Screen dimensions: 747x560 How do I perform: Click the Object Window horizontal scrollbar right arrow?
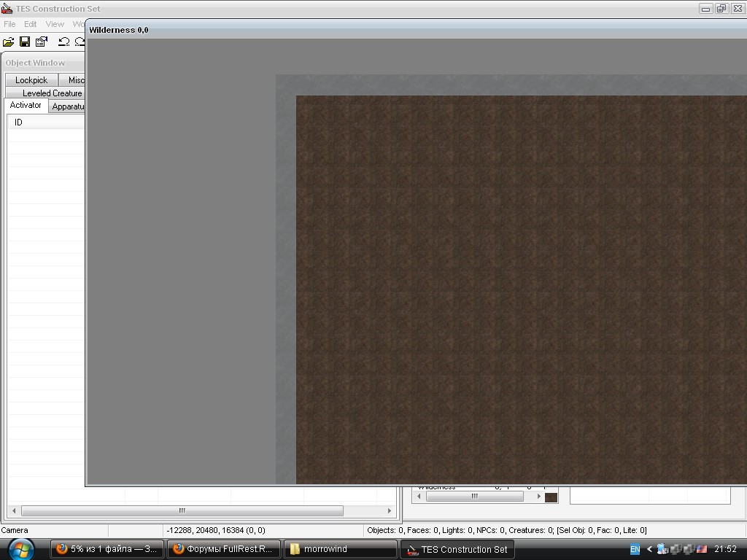pos(389,510)
